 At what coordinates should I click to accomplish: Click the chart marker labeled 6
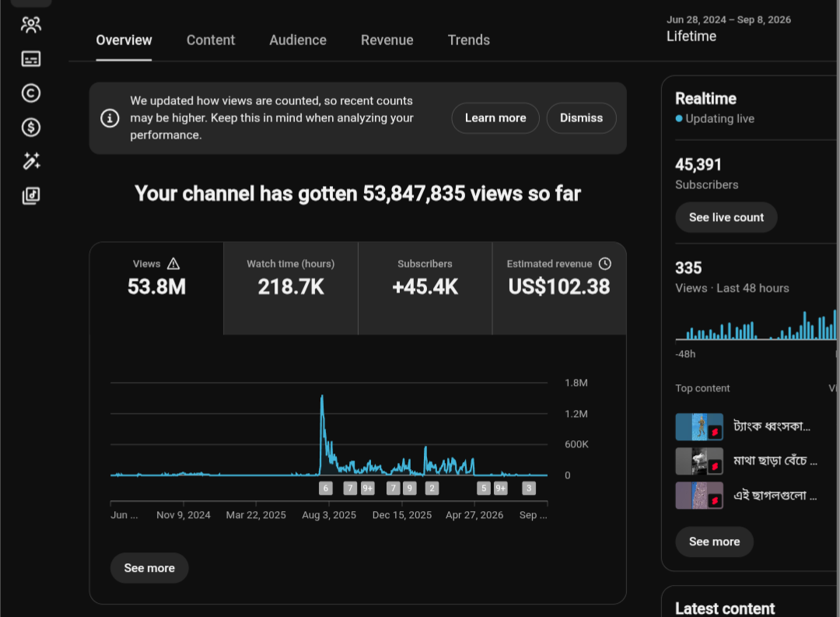coord(325,488)
